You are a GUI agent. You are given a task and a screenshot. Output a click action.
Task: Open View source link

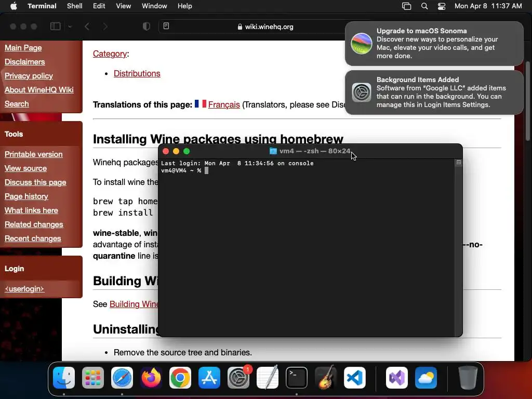(x=26, y=168)
